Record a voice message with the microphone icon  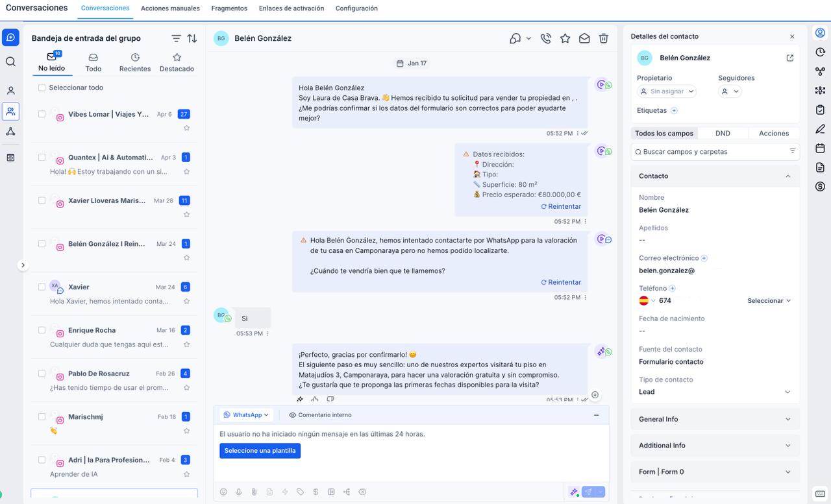(x=239, y=492)
